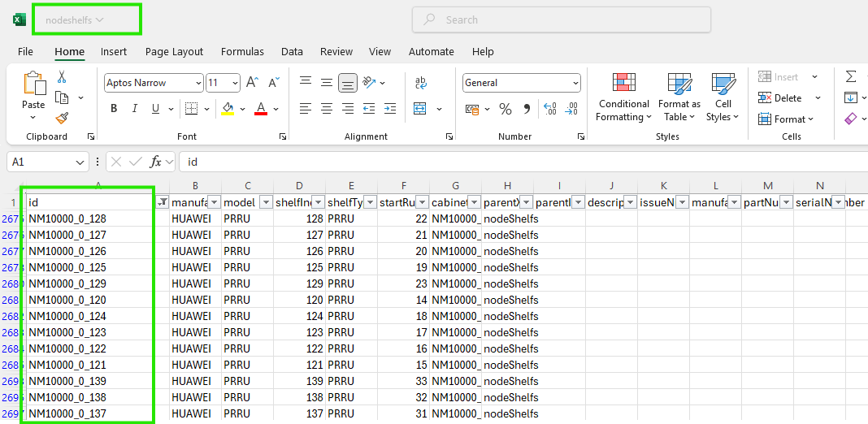Open the Page Layout tab
868x424 pixels.
pos(174,51)
